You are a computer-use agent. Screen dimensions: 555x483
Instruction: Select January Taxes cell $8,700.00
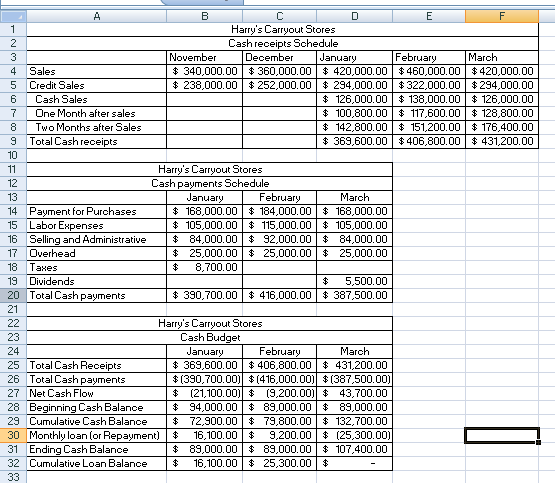coord(205,267)
